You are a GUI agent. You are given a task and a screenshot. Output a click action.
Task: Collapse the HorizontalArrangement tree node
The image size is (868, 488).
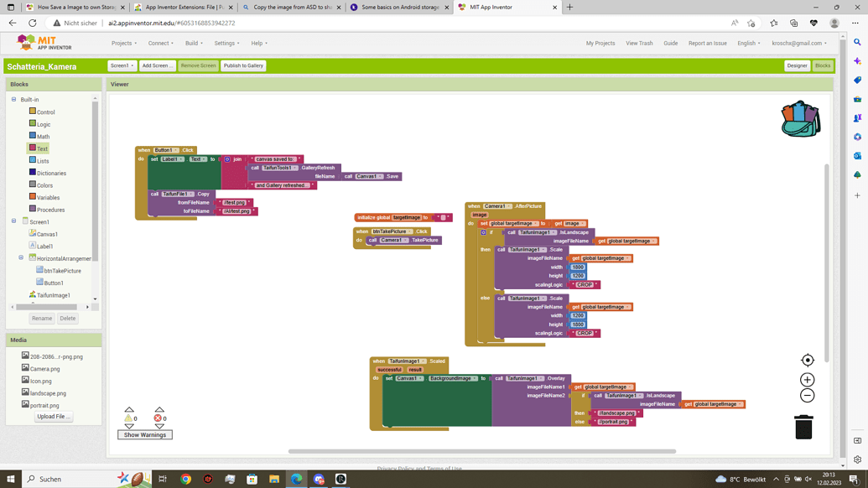[x=21, y=258]
